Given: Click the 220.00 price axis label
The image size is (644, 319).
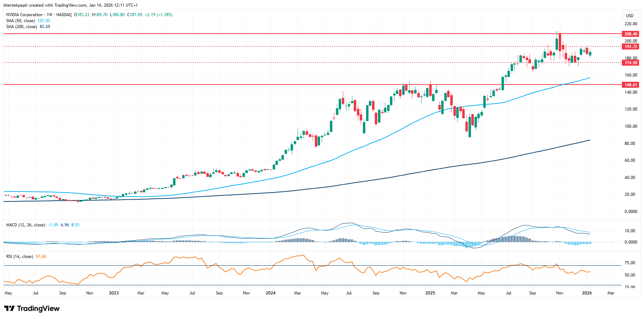Looking at the screenshot, I should click(631, 24).
